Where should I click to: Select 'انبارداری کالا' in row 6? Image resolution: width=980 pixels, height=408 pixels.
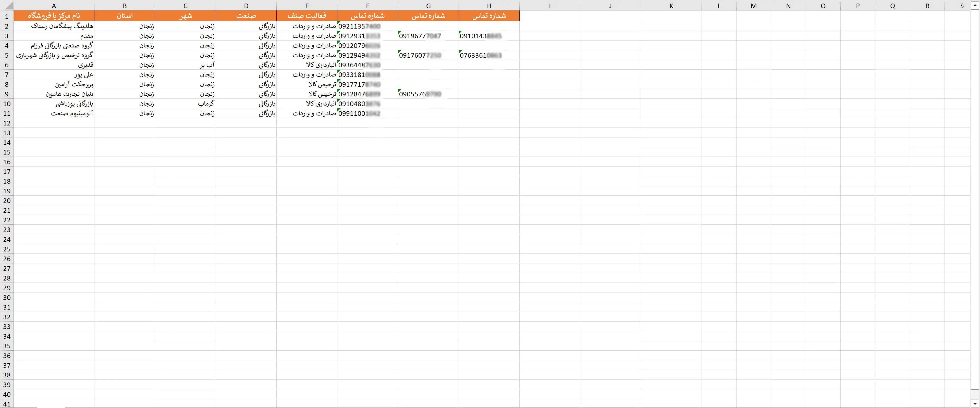click(x=307, y=65)
